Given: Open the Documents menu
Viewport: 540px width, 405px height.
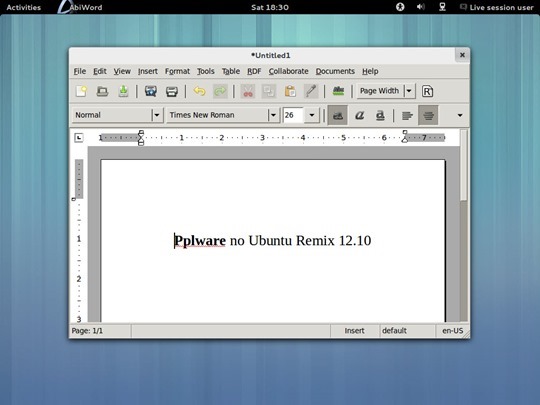Looking at the screenshot, I should click(x=335, y=71).
